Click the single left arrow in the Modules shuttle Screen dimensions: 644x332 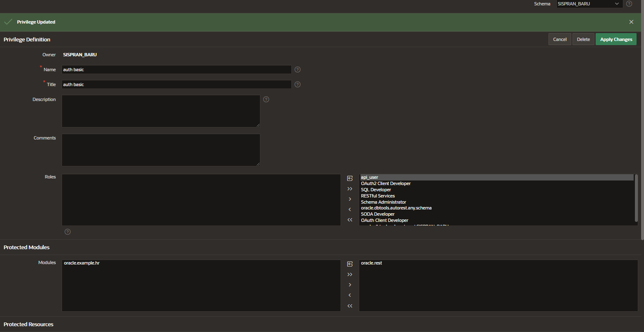pos(350,295)
